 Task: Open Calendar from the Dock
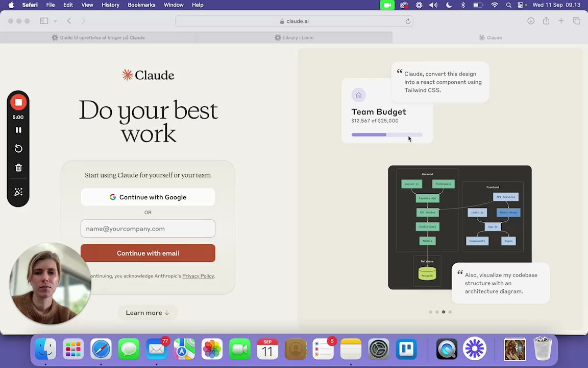click(x=267, y=349)
